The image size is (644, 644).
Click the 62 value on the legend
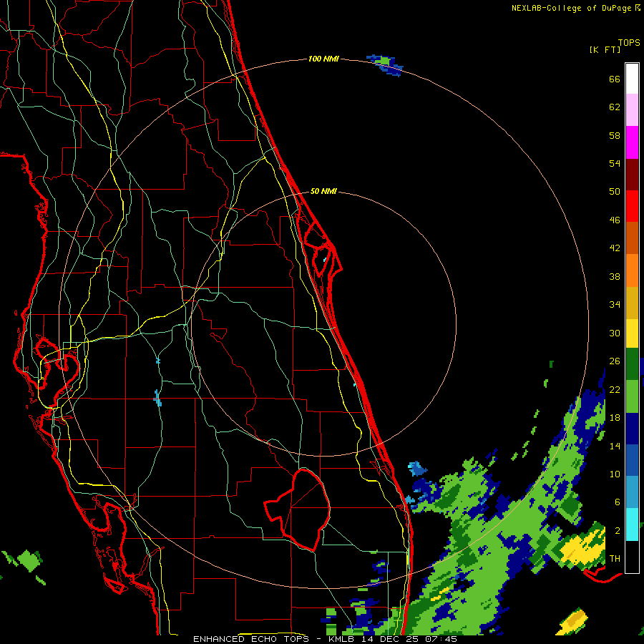click(615, 107)
